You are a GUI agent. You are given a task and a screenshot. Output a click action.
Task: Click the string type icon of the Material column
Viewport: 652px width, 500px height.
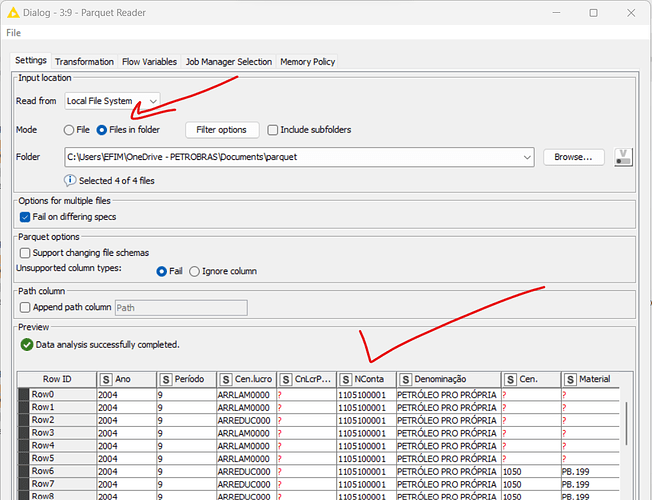[570, 379]
